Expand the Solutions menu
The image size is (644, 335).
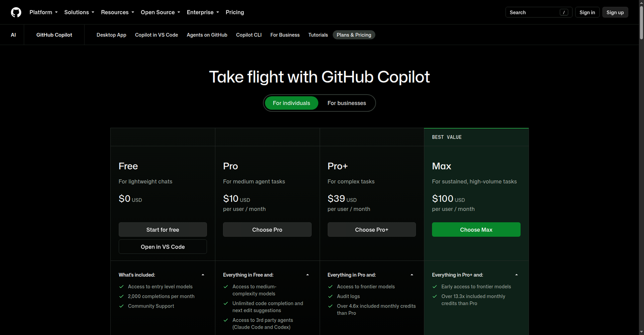click(79, 12)
